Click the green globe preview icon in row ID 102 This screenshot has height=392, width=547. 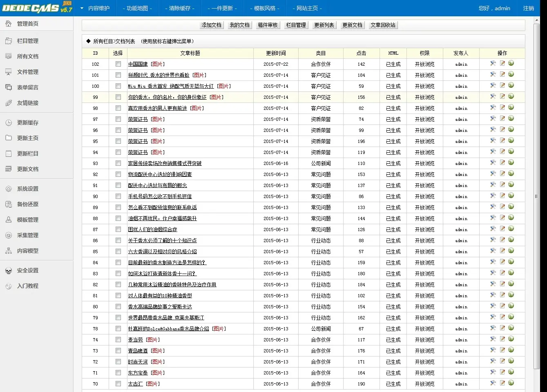[x=511, y=63]
